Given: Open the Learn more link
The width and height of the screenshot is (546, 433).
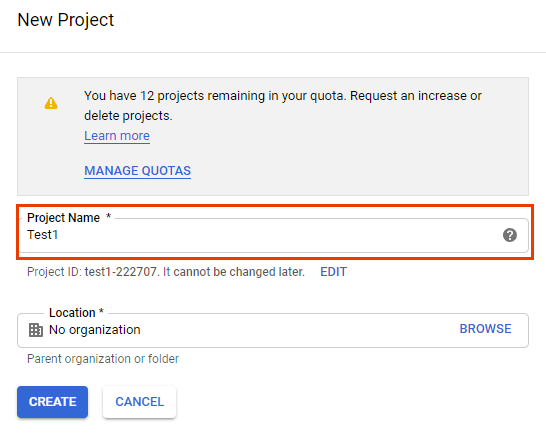Looking at the screenshot, I should pyautogui.click(x=117, y=136).
